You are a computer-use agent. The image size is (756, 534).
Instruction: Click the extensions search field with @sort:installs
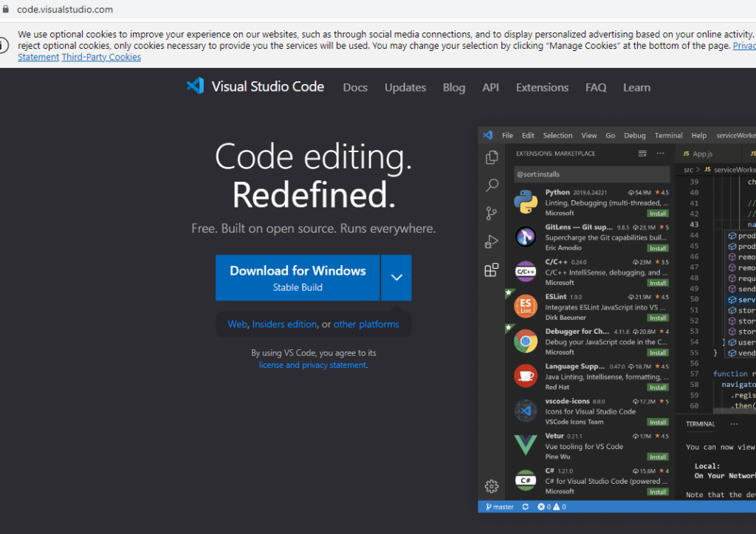tap(591, 174)
